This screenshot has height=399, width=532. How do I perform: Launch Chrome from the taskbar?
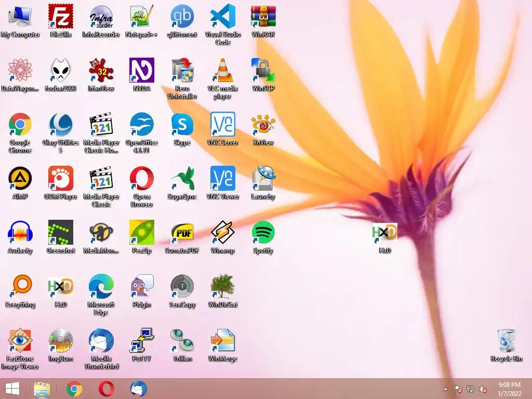(x=74, y=389)
